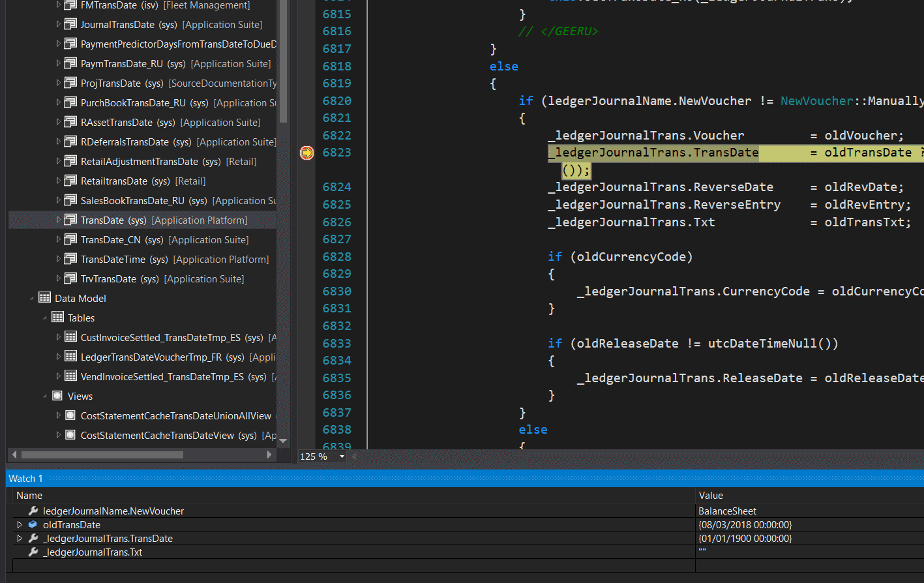Select the TransDate_CN tree item
924x583 pixels.
coord(164,240)
